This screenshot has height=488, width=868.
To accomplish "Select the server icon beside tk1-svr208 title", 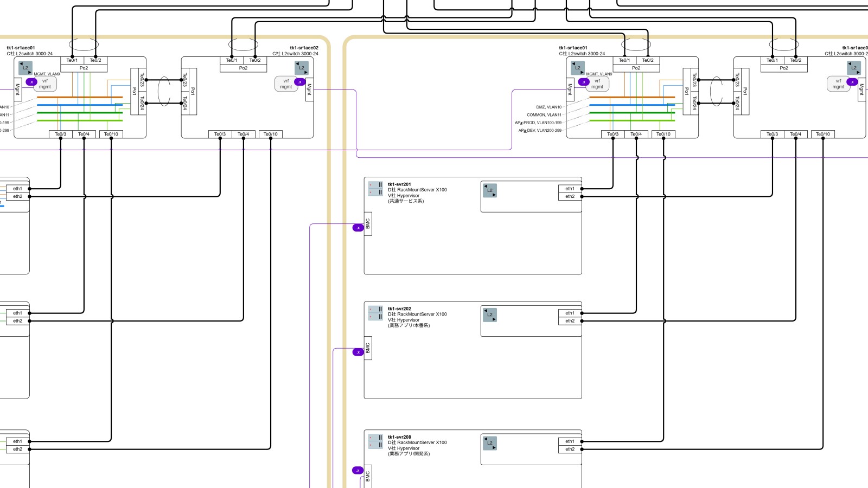I will (375, 441).
